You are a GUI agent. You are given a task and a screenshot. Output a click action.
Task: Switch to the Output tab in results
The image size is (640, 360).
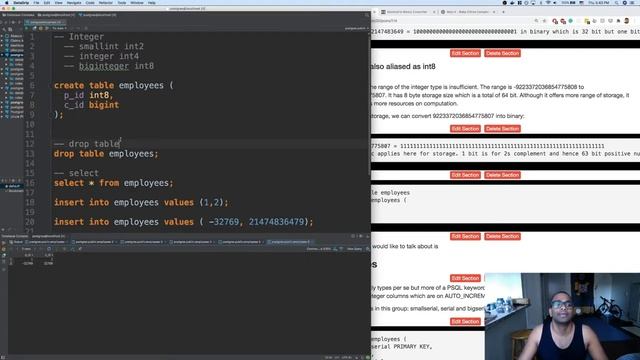click(x=16, y=242)
